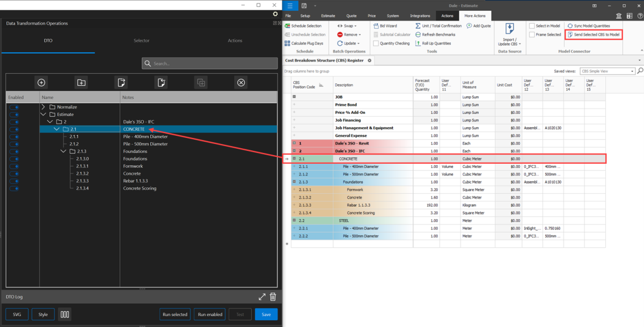The image size is (644, 327).
Task: Click the add folder icon in DTO toolbar
Action: 81,82
